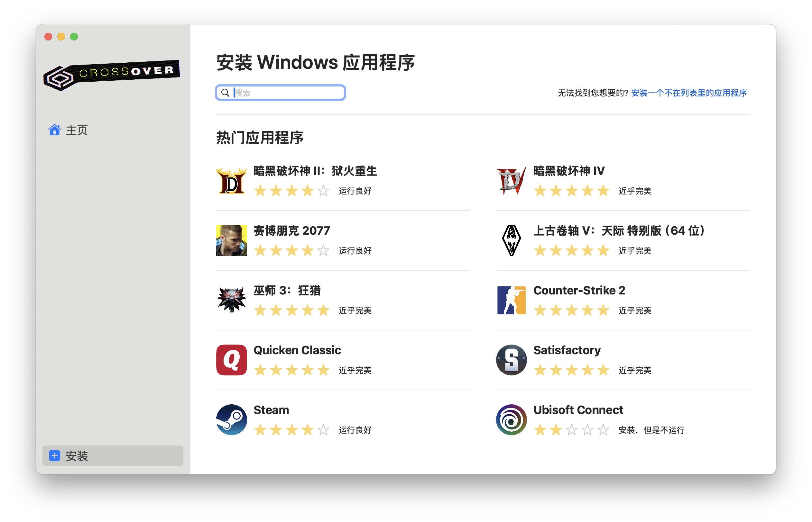The width and height of the screenshot is (812, 522).
Task: Select the Ubisoft Connect swirl icon
Action: (511, 420)
